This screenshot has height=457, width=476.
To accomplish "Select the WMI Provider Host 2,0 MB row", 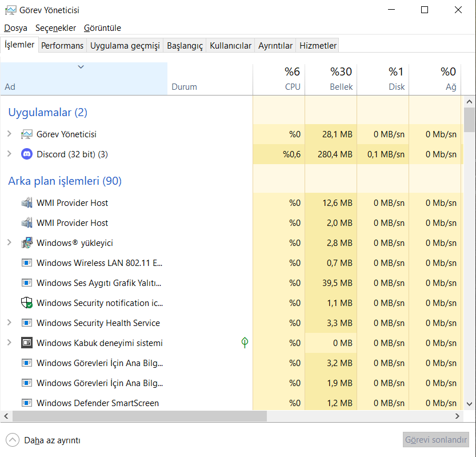I will coord(232,223).
